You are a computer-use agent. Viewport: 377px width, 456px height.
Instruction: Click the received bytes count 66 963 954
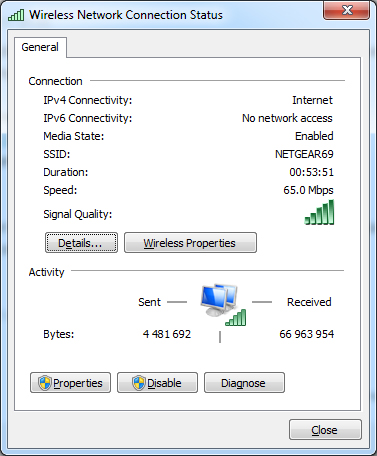point(307,334)
